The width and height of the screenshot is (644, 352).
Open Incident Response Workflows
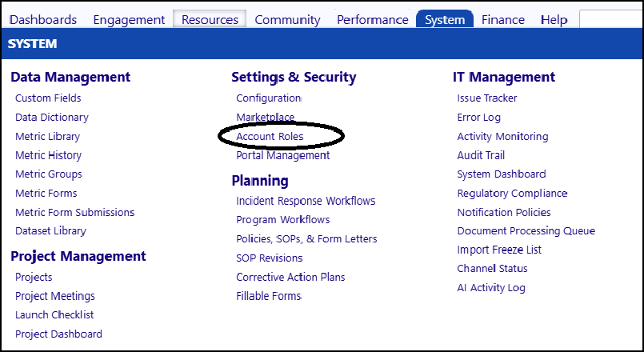pos(306,201)
